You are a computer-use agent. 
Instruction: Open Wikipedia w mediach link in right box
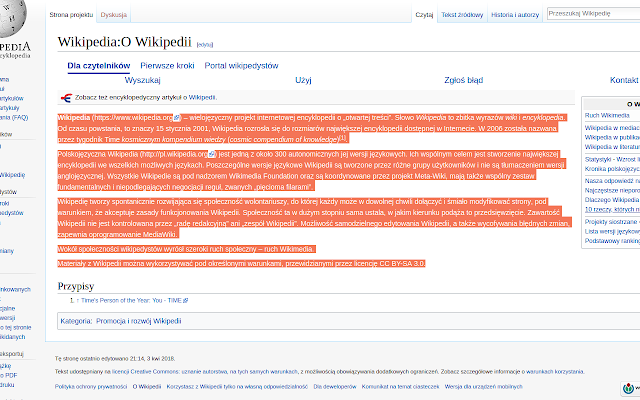612,128
